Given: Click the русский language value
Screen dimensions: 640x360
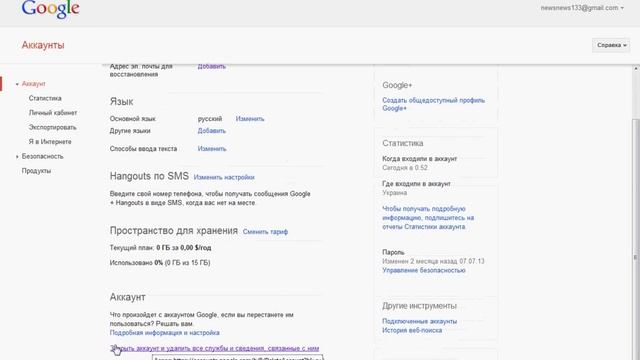Looking at the screenshot, I should 210,119.
